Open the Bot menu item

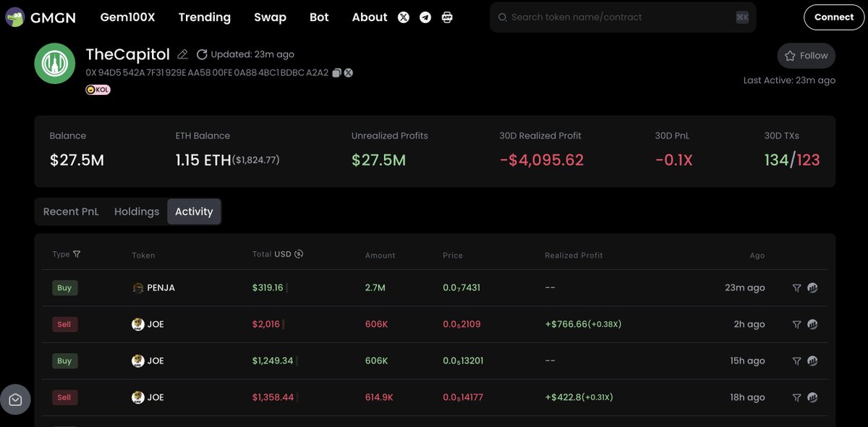[319, 17]
